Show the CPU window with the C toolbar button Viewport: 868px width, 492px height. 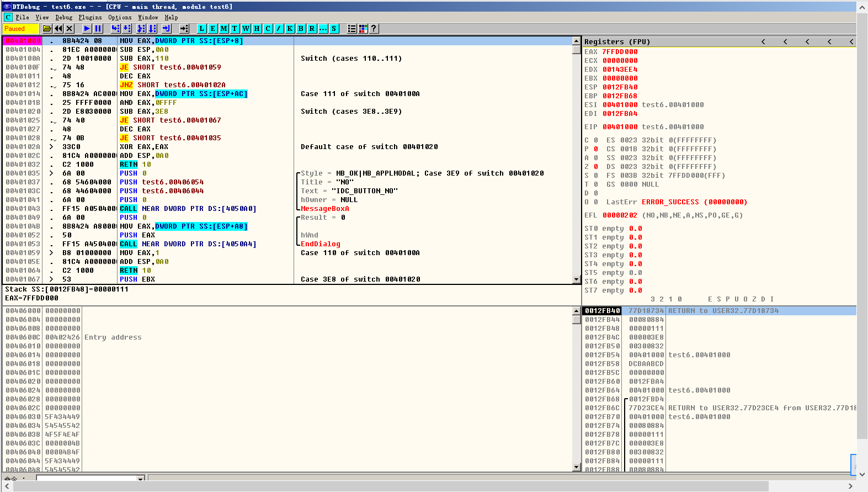(268, 29)
